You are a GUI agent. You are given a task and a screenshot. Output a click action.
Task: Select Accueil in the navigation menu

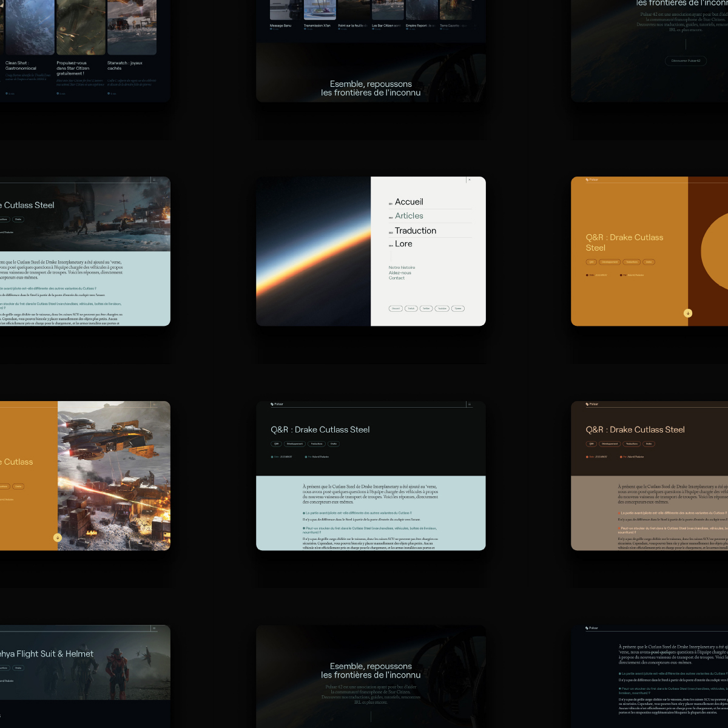(408, 201)
